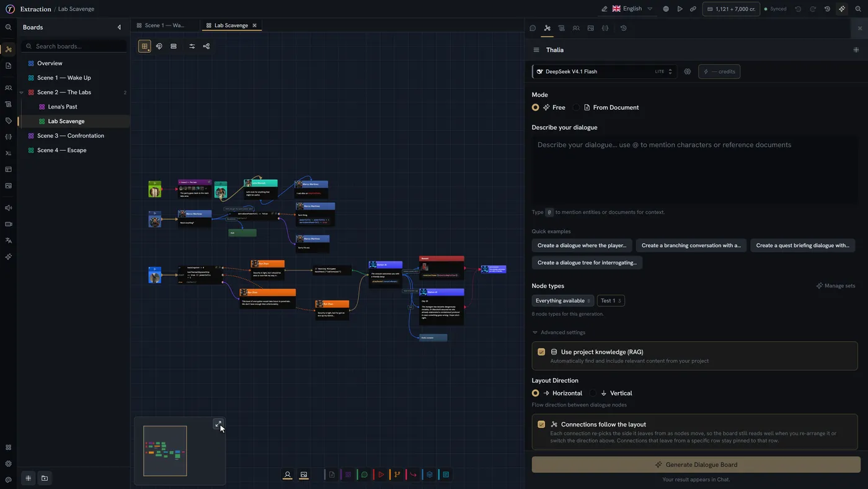Click the add board plus button in sidebar
The width and height of the screenshot is (868, 489).
coord(28,478)
